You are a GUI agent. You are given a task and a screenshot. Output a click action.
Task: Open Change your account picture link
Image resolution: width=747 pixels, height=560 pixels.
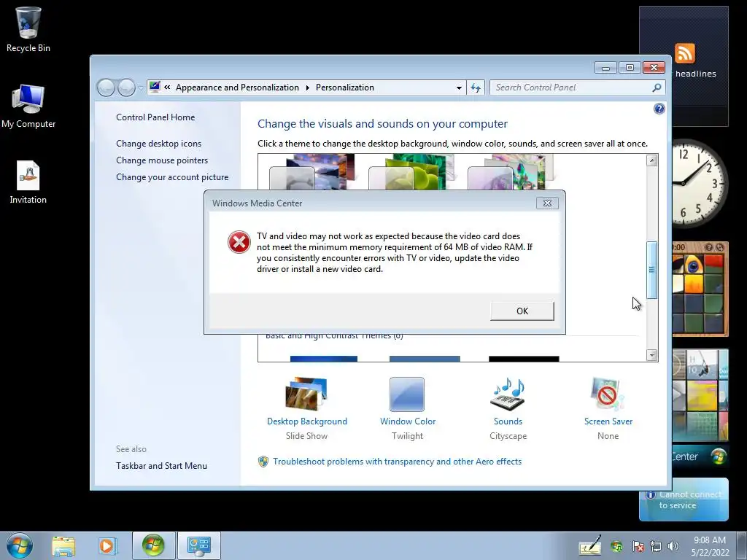(172, 177)
